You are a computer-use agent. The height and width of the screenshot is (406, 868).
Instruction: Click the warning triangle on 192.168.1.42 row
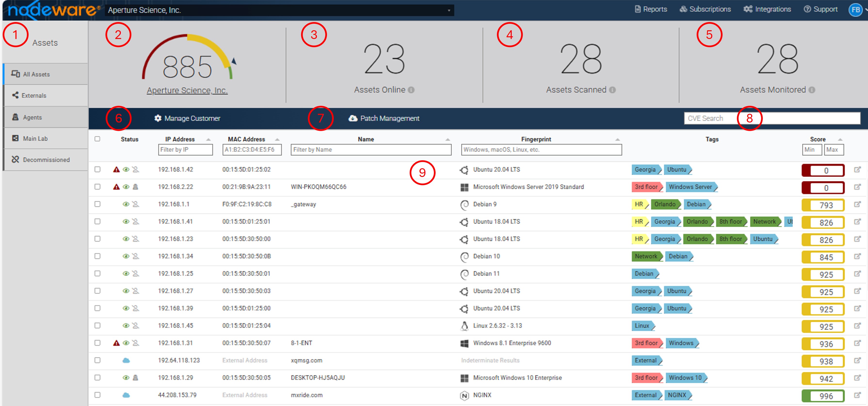point(116,169)
